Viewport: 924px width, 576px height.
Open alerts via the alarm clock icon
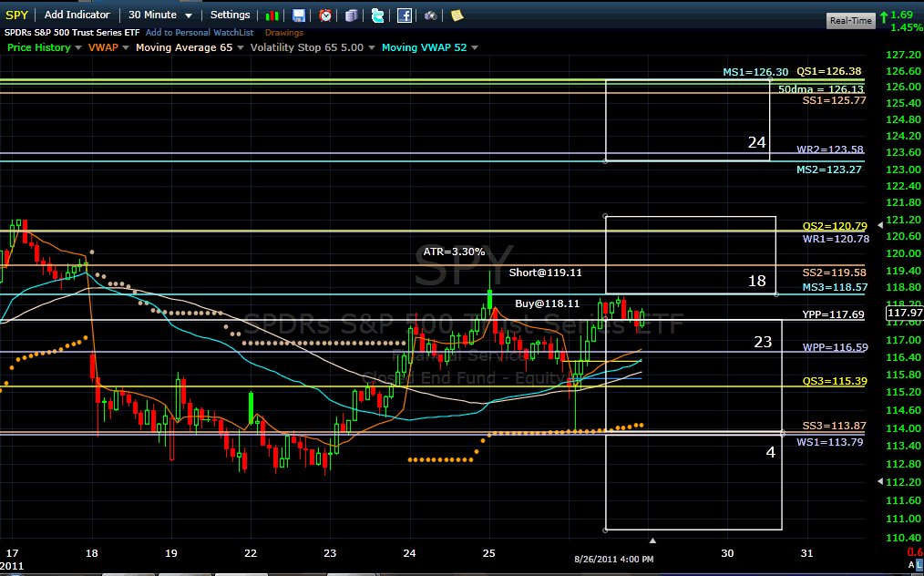325,15
